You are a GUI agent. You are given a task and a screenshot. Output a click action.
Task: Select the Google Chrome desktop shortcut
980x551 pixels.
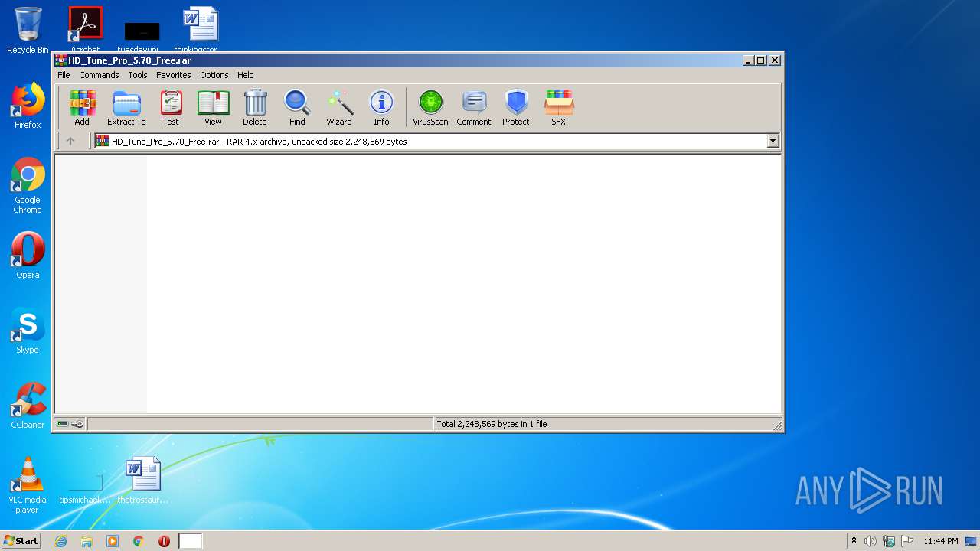pos(28,185)
